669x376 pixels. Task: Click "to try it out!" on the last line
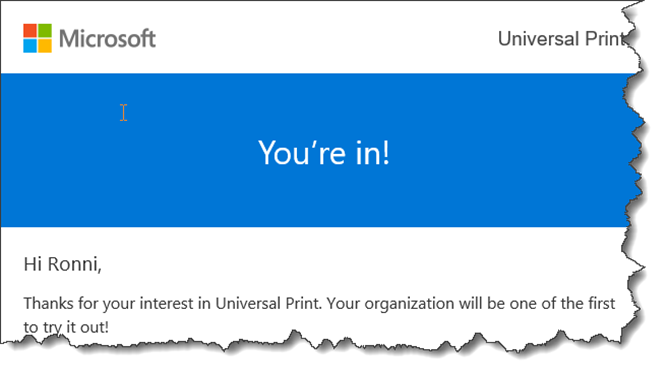(66, 328)
